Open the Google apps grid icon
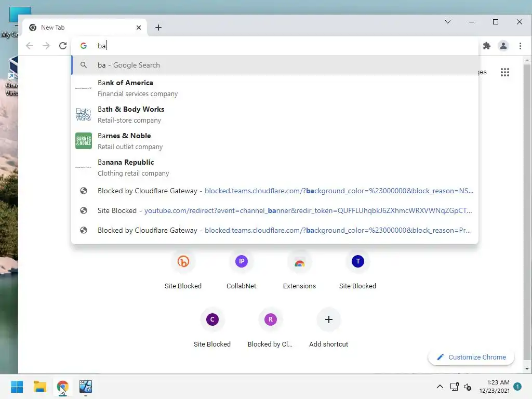This screenshot has height=399, width=532. pos(505,72)
